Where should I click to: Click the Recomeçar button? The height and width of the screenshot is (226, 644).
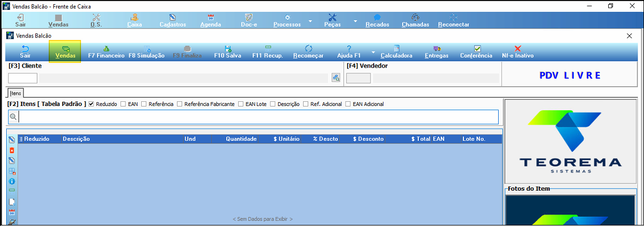point(308,51)
